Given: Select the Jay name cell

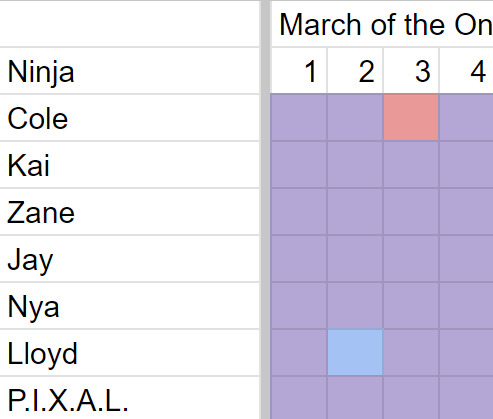Looking at the screenshot, I should coord(129,259).
